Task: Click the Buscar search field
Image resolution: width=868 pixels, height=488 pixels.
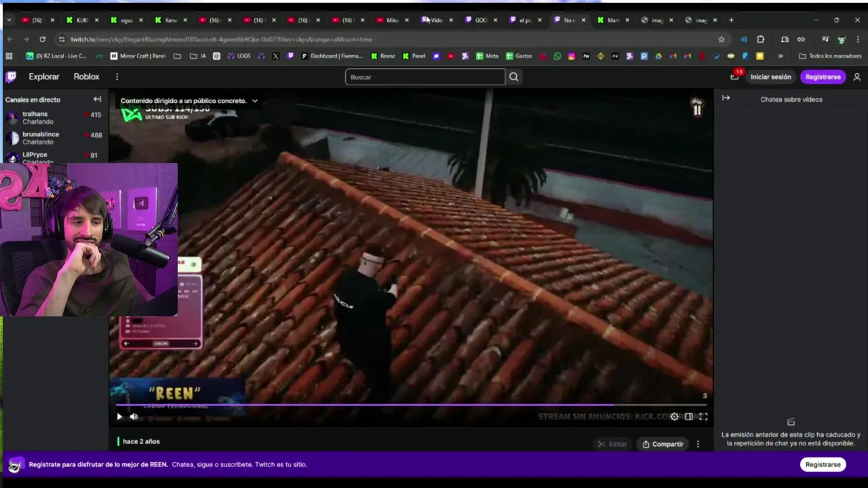Action: (x=425, y=77)
